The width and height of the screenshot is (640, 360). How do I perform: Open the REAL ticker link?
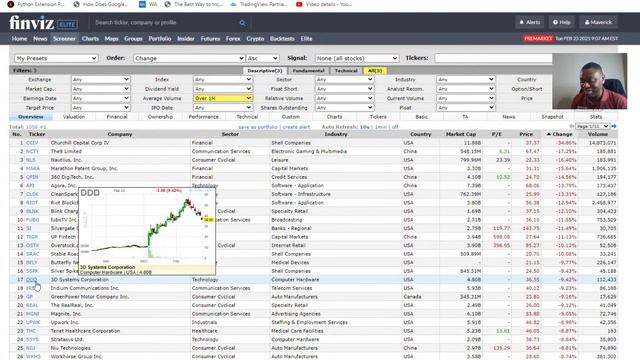coord(32,305)
